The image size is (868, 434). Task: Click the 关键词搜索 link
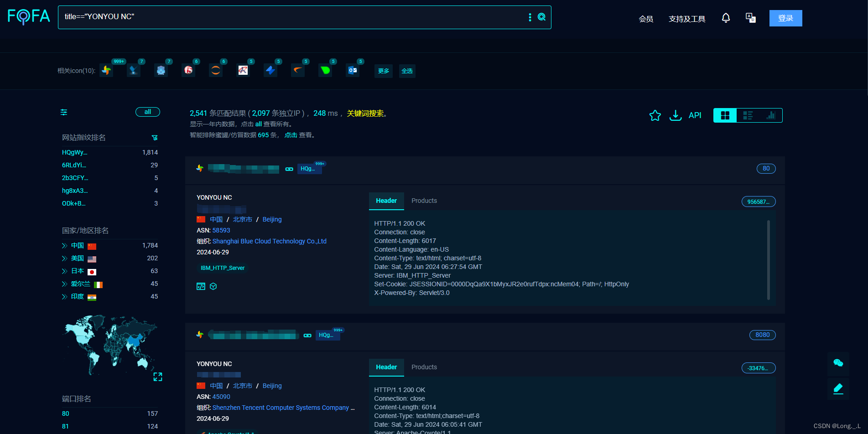point(365,113)
